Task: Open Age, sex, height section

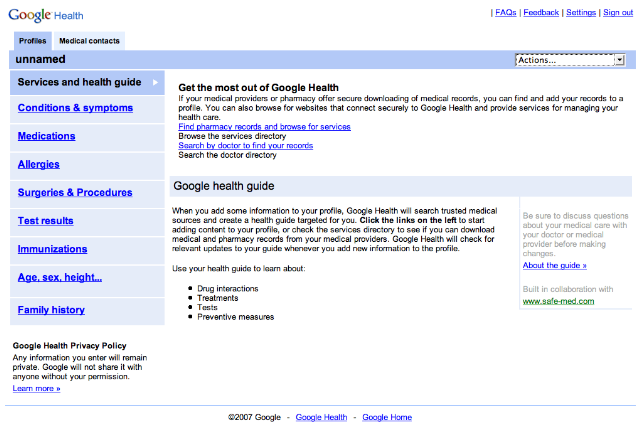Action: pyautogui.click(x=60, y=277)
